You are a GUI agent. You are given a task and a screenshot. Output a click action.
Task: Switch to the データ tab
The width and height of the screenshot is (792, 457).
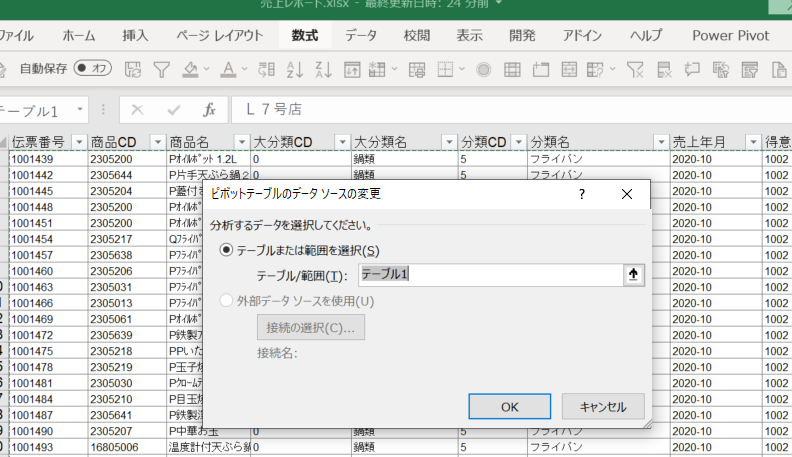click(361, 36)
